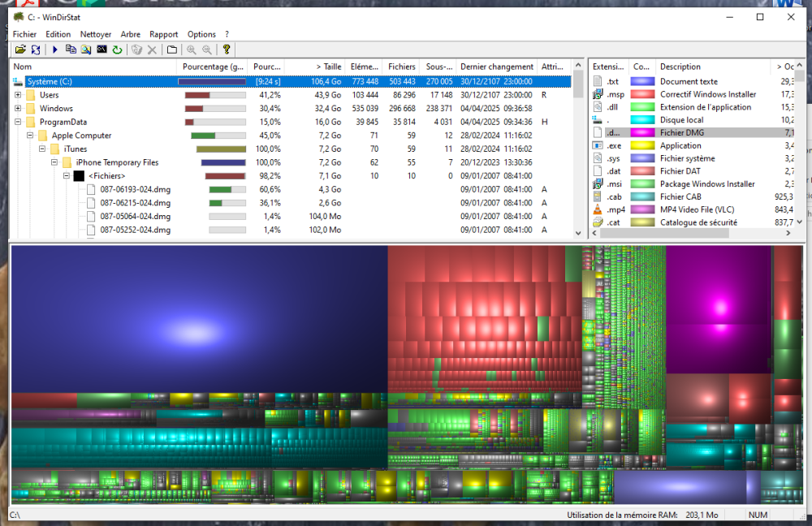The width and height of the screenshot is (812, 526).
Task: Collapse the ProgramData folder node
Action: click(x=18, y=123)
